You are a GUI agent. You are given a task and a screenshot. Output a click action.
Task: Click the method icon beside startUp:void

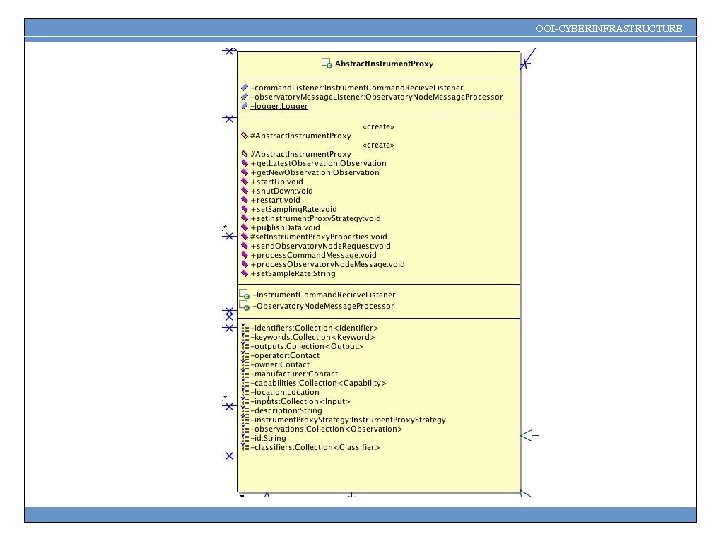pos(245,181)
